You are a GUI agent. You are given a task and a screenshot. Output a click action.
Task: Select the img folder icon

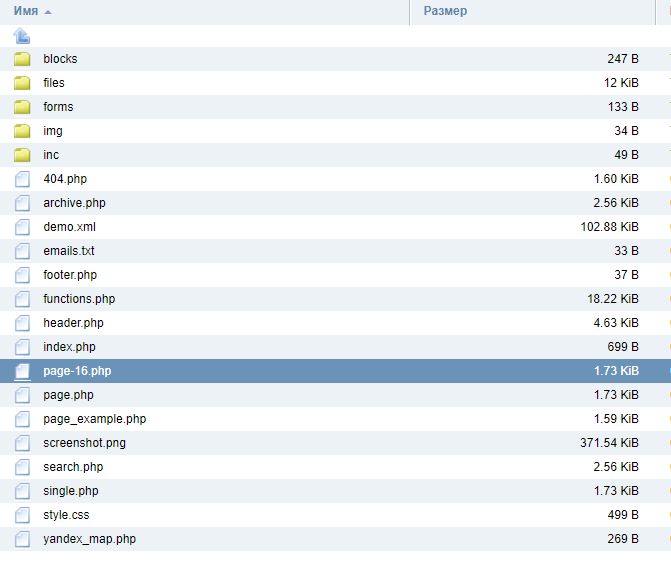tap(22, 131)
